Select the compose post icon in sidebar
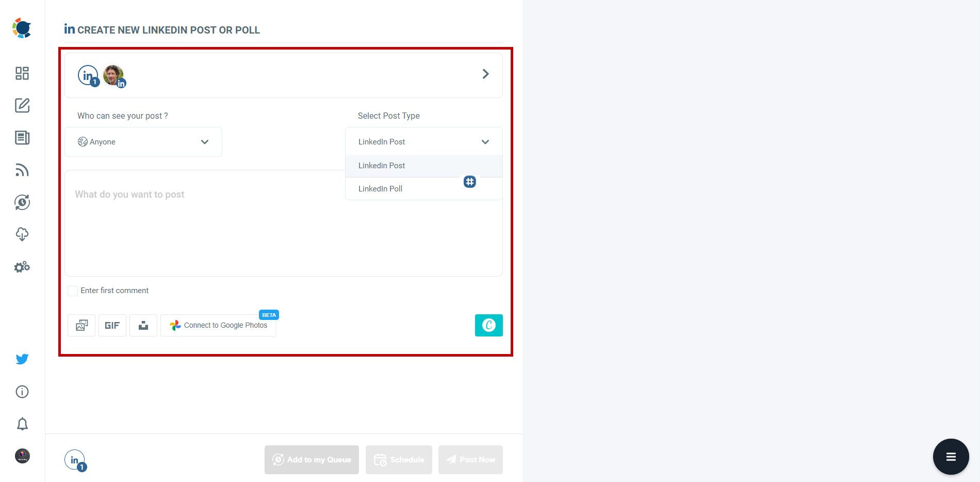Screen dimensions: 980x482 point(22,106)
